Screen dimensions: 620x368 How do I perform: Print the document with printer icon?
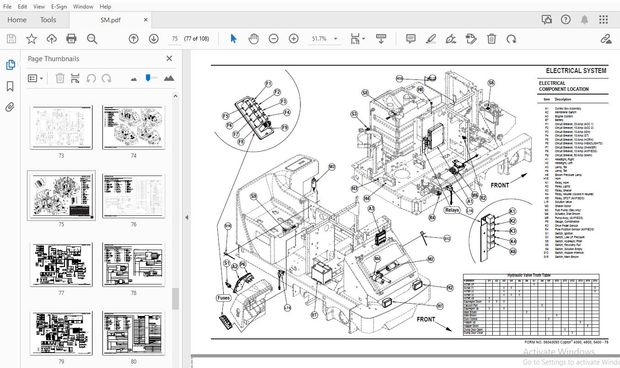click(71, 39)
